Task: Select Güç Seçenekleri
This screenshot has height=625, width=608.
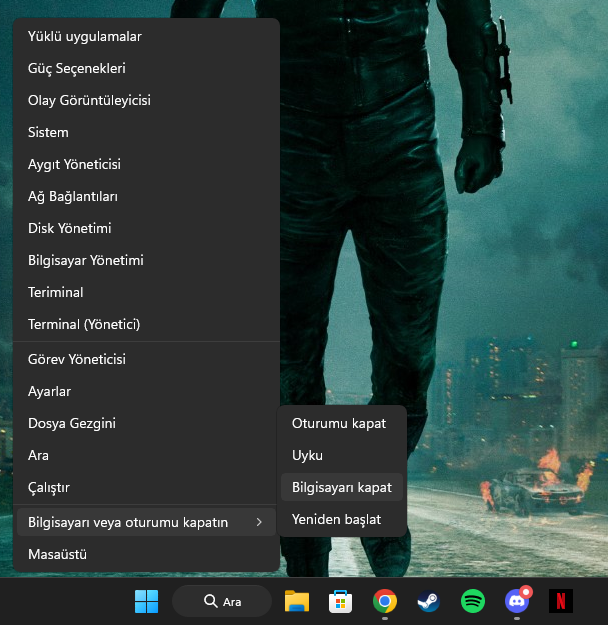Action: pos(146,68)
